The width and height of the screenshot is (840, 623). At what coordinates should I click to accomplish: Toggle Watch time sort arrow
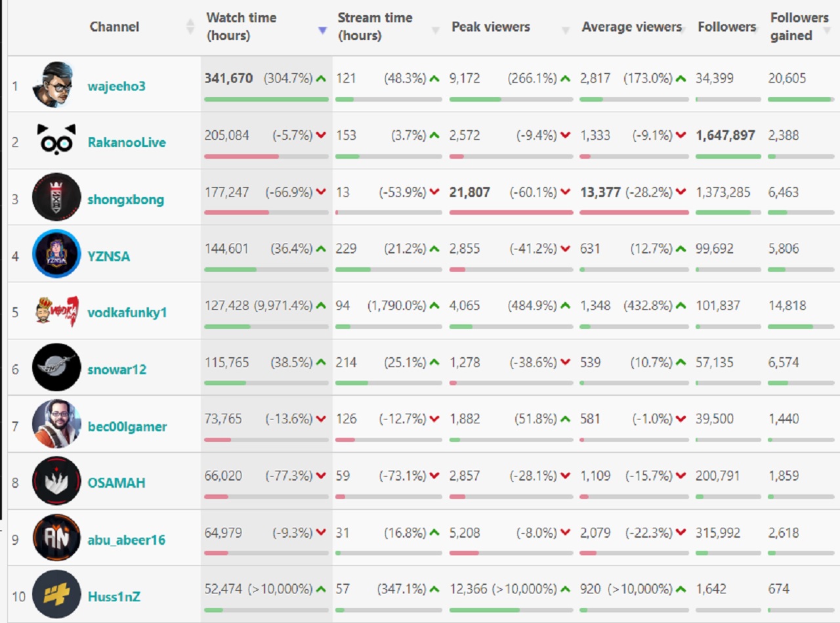click(322, 30)
